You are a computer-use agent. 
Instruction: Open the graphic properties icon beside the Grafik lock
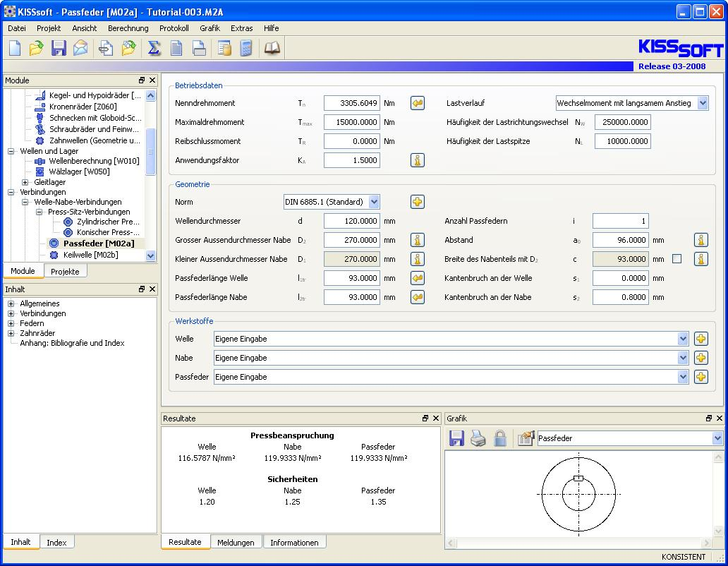526,439
